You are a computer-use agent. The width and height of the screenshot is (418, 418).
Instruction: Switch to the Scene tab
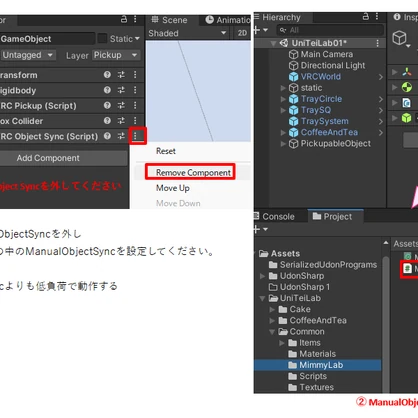click(x=169, y=20)
